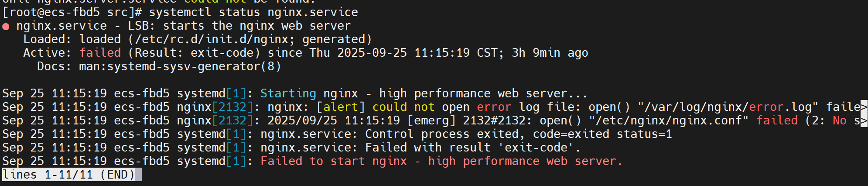Click the truncation marker ending the error.log line
The height and width of the screenshot is (186, 868).
(x=864, y=107)
